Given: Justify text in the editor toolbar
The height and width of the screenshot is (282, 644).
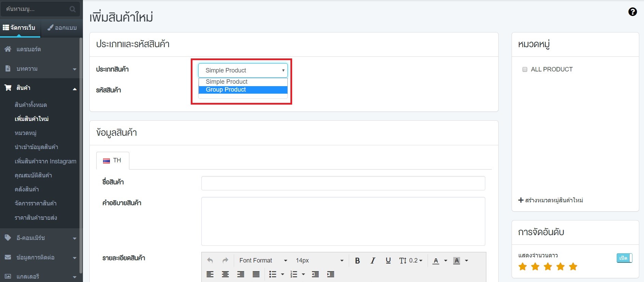Looking at the screenshot, I should tap(256, 274).
